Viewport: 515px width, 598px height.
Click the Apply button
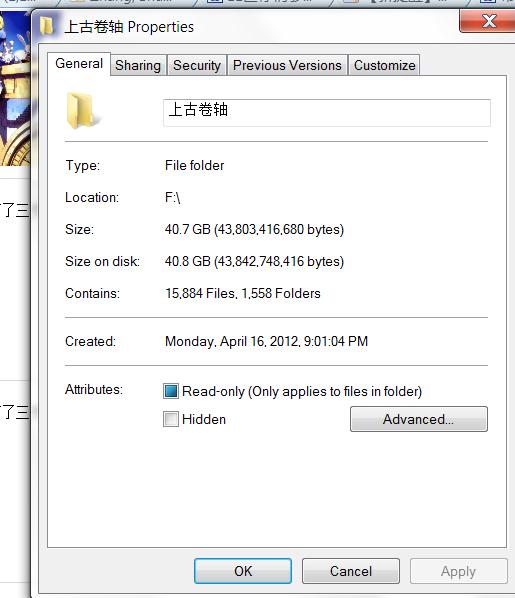click(x=459, y=571)
